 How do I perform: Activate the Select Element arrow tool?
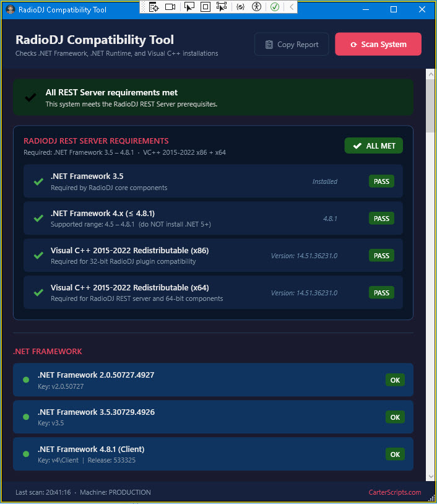click(x=189, y=7)
